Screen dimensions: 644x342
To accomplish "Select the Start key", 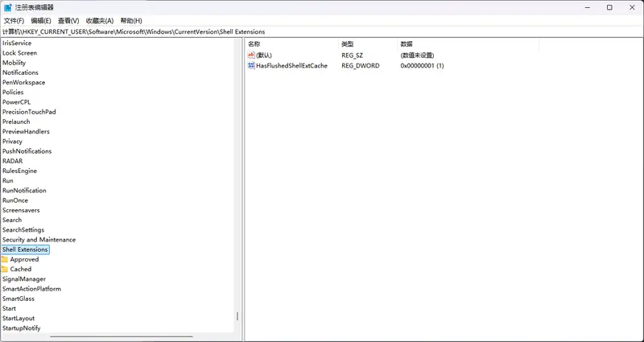I will [x=9, y=309].
